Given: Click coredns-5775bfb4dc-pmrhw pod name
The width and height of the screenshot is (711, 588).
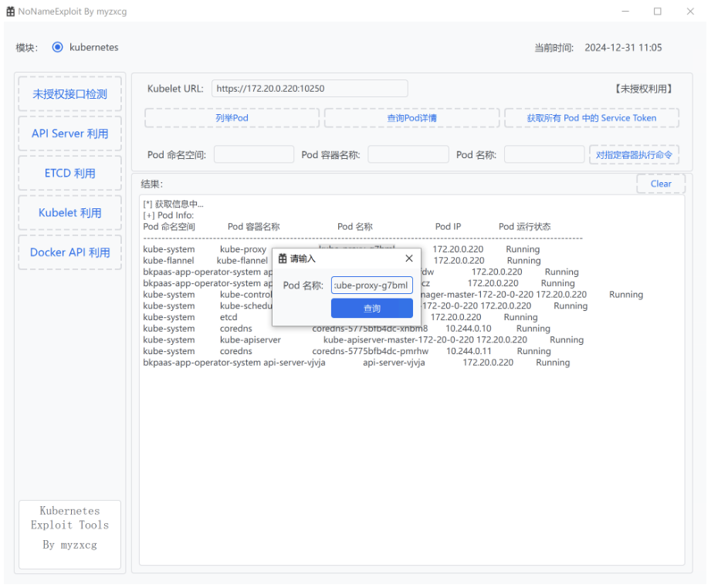Looking at the screenshot, I should click(x=370, y=351).
